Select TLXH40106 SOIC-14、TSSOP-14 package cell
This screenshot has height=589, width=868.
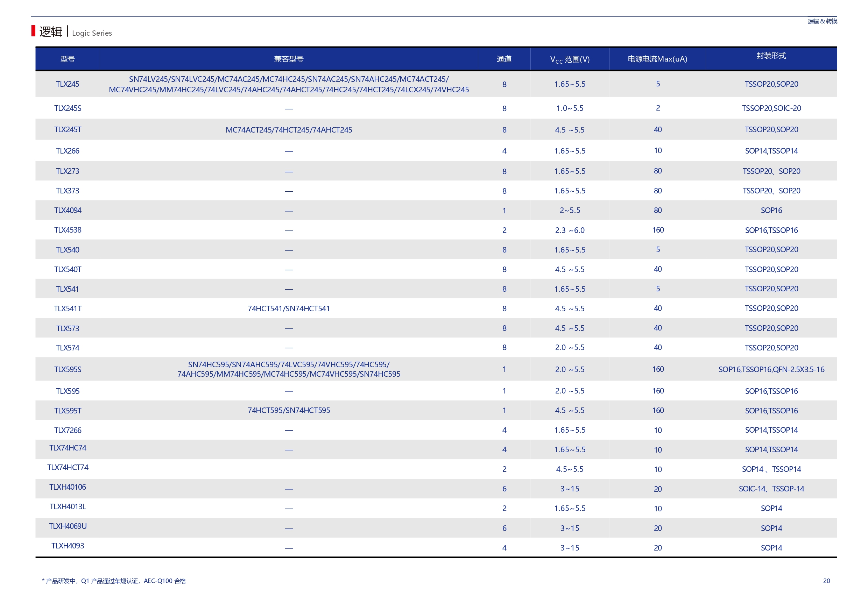point(771,489)
